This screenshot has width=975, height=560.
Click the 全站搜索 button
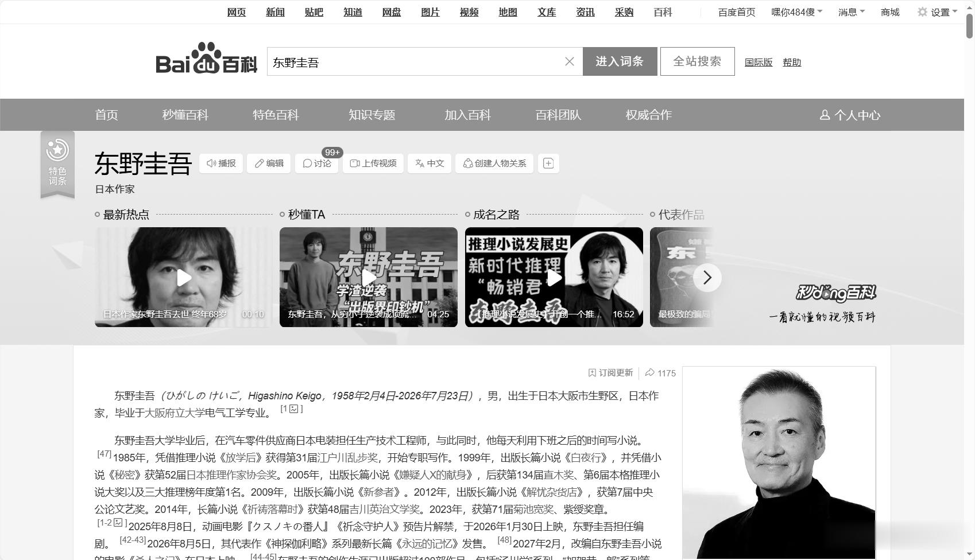(x=697, y=61)
